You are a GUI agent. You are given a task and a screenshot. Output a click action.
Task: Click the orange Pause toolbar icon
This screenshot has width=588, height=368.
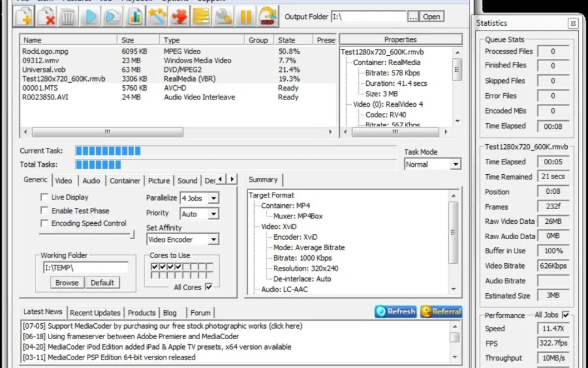(245, 17)
